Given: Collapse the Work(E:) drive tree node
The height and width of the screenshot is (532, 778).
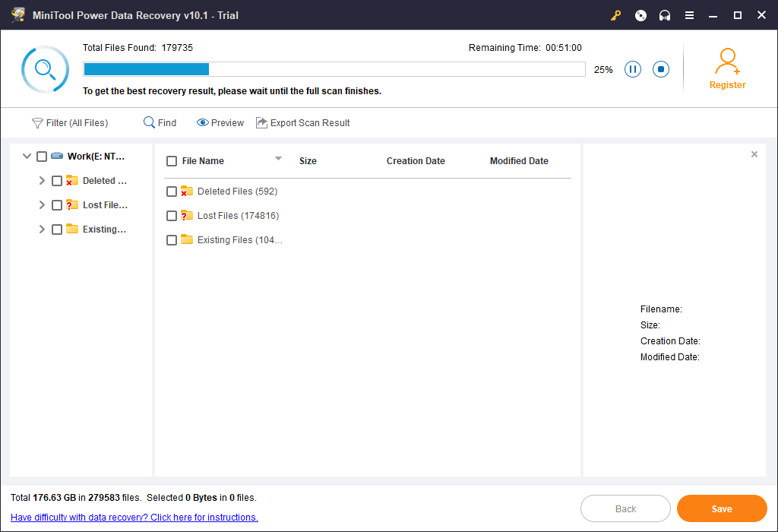Looking at the screenshot, I should [27, 157].
